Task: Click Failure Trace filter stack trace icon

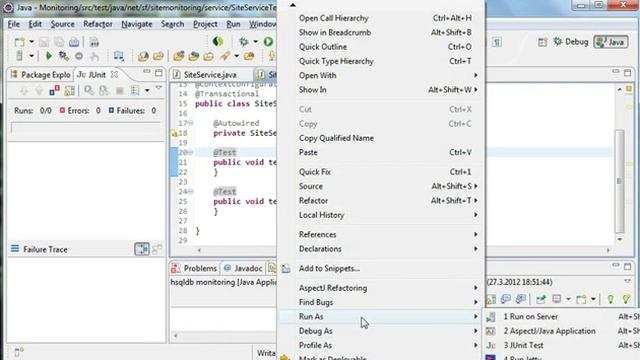Action: pos(142,249)
